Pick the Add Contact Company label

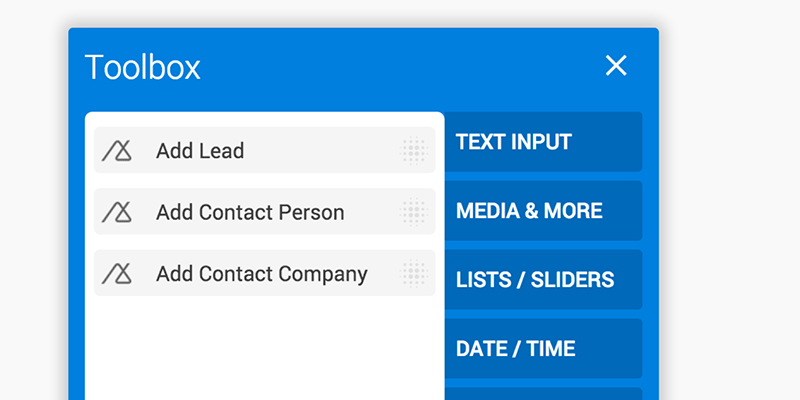tap(262, 274)
